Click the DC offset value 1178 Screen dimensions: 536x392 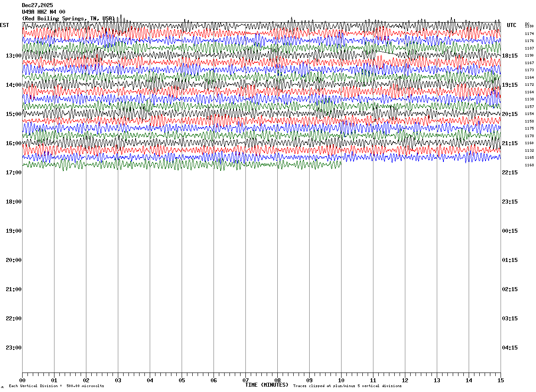click(x=529, y=136)
